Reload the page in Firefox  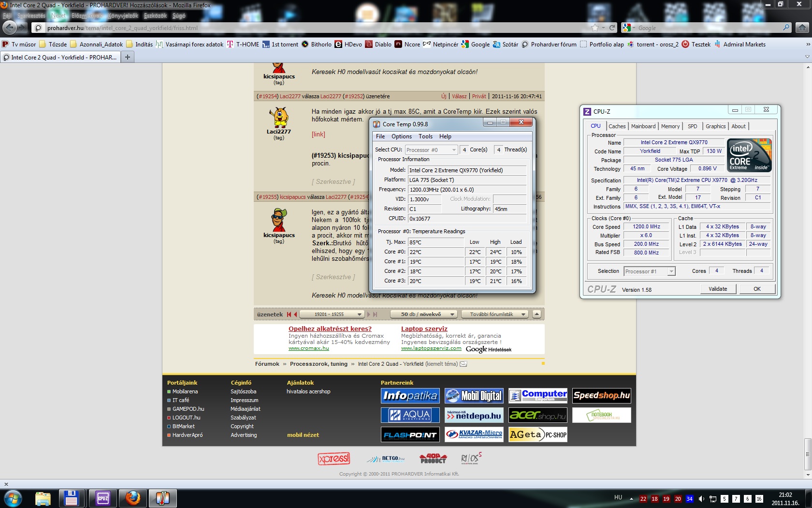coord(612,28)
